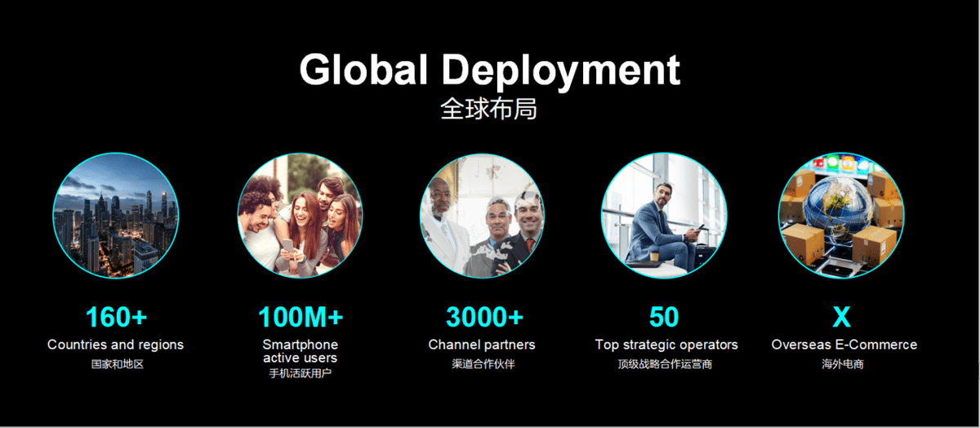980x428 pixels.
Task: Select the Chinese caption '海外电商'
Action: [843, 364]
